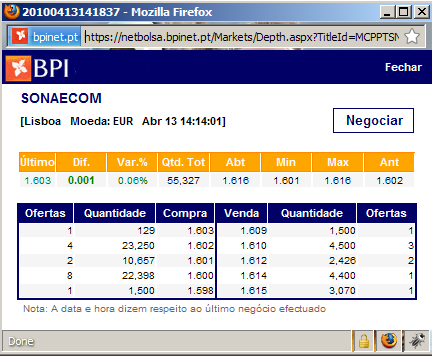The image size is (432, 360).
Task: Click the Lisboa market date line
Action: pos(123,121)
